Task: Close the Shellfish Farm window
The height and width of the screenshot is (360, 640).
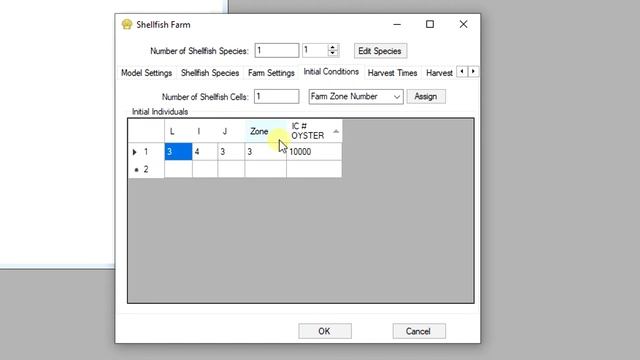Action: click(463, 24)
